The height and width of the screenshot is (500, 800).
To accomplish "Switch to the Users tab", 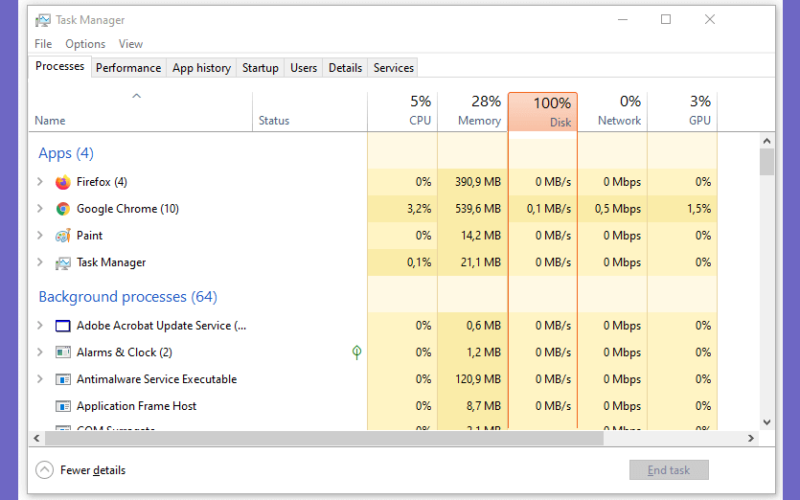I will tap(304, 68).
